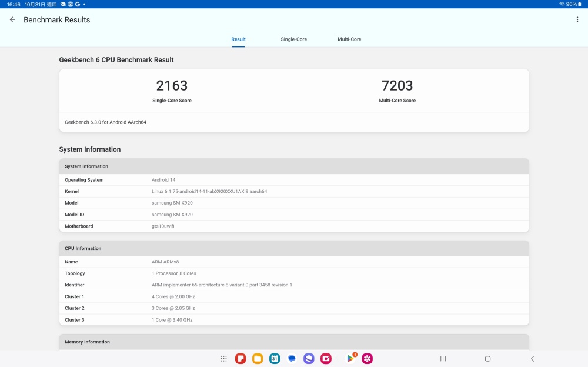The width and height of the screenshot is (588, 367).
Task: Tap the Kernel label
Action: pyautogui.click(x=72, y=191)
